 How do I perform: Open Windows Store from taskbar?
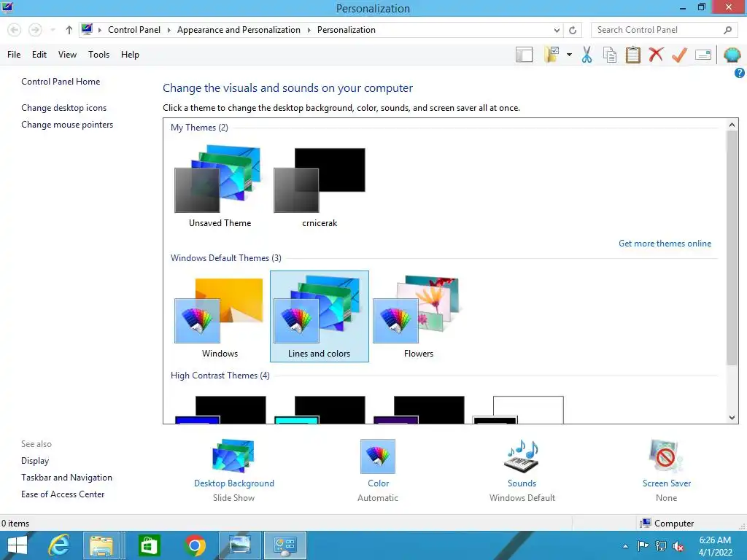coord(149,545)
